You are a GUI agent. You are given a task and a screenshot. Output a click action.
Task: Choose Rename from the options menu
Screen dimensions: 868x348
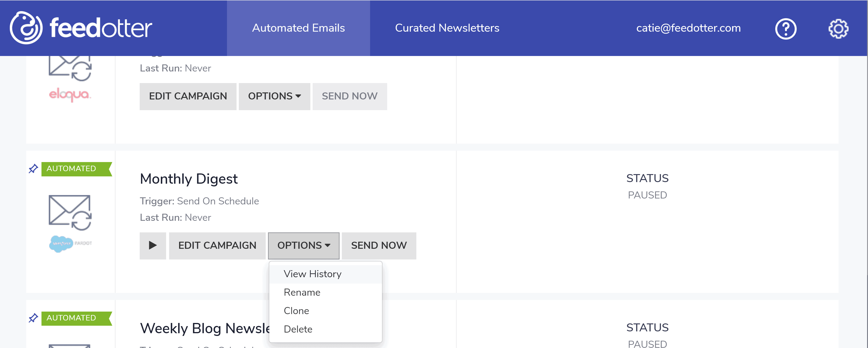tap(325, 292)
